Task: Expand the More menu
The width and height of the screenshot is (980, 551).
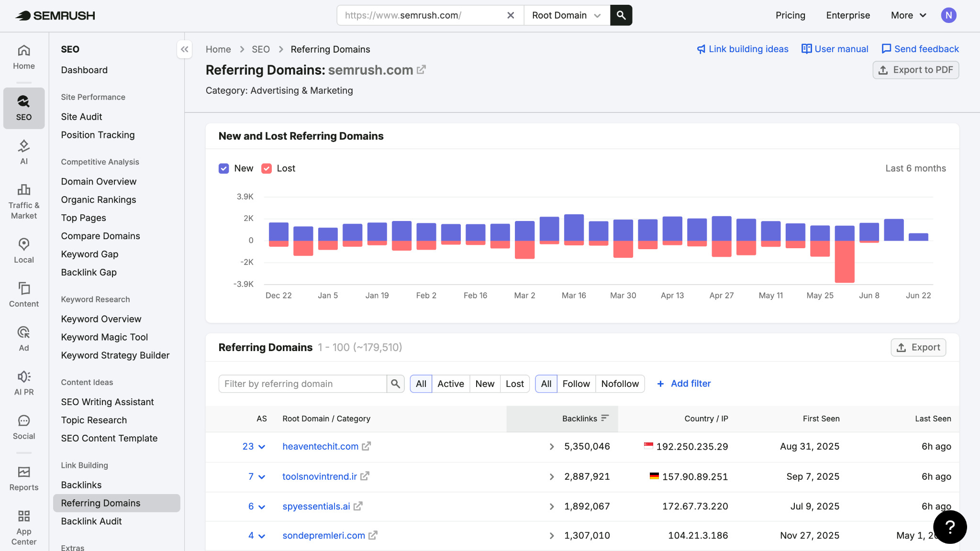Action: (x=909, y=15)
